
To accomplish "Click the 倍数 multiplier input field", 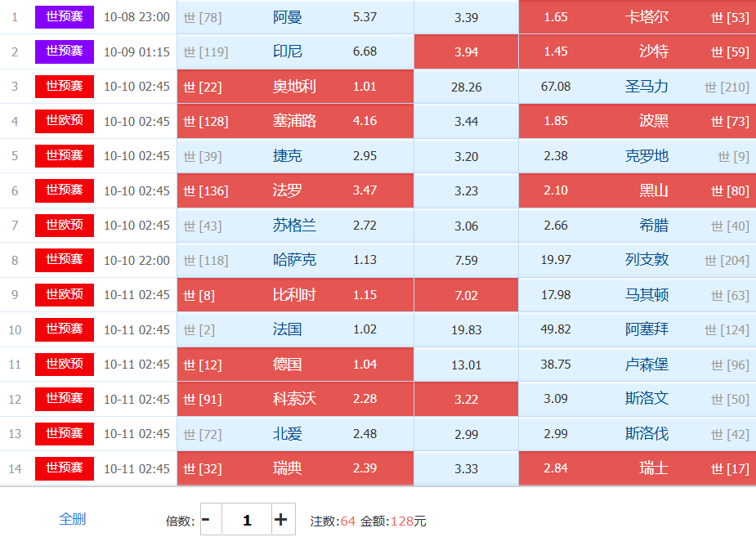I will [247, 520].
